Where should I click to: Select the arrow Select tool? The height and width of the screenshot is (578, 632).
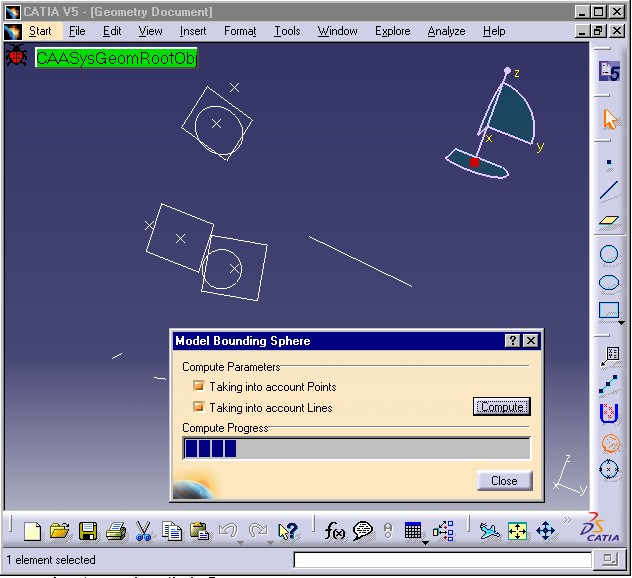[x=610, y=119]
